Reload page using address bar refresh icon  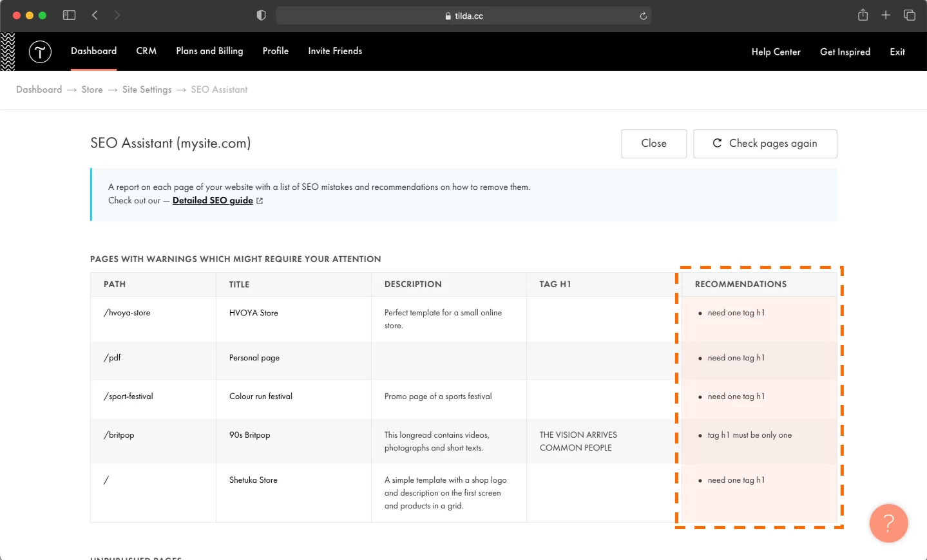click(x=643, y=16)
